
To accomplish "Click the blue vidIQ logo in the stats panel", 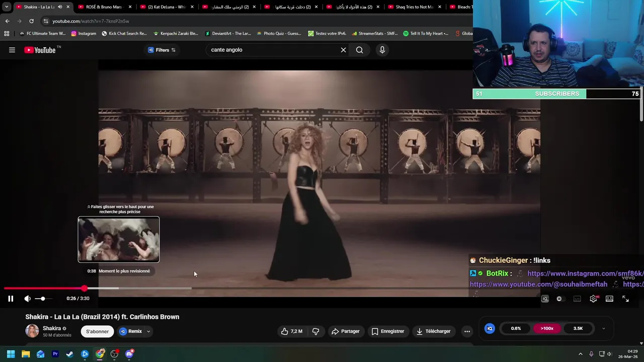I will (490, 328).
